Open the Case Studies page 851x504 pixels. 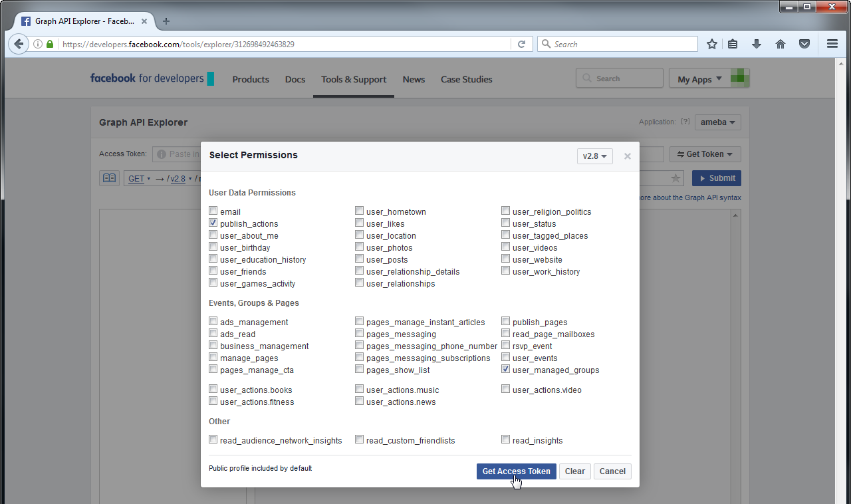click(x=467, y=79)
